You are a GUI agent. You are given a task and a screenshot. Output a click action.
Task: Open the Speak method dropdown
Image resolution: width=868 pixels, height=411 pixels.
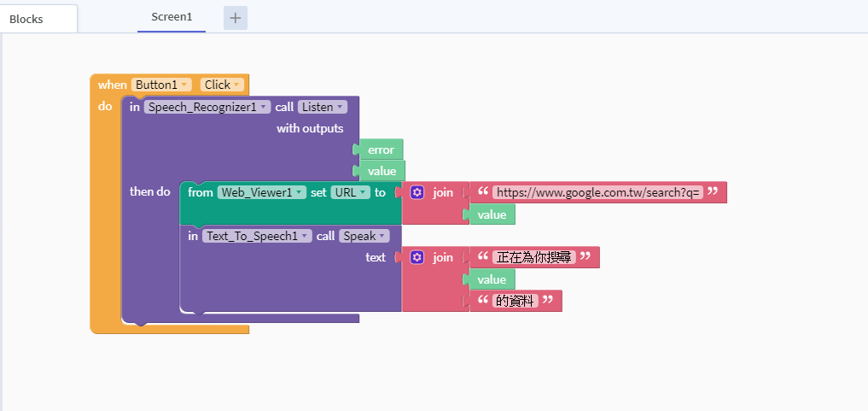point(364,236)
